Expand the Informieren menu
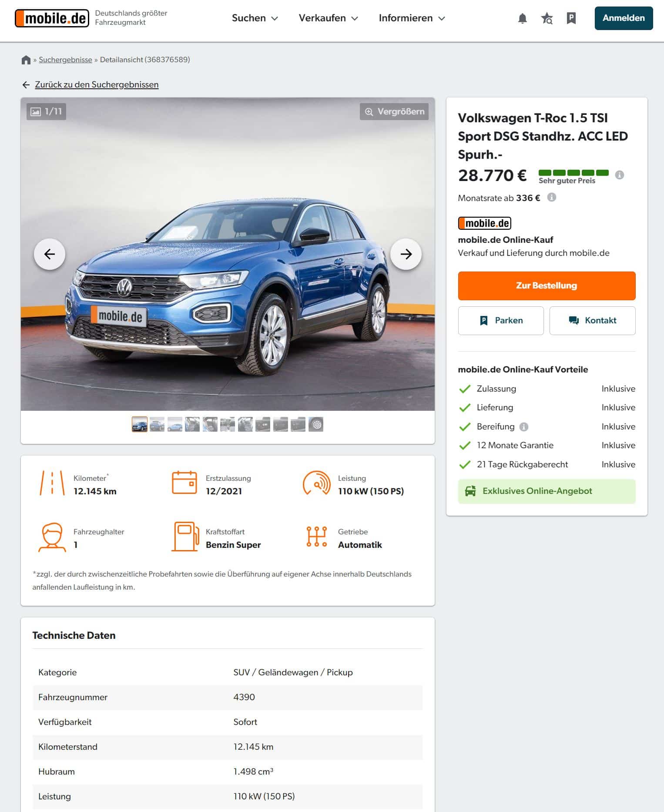The width and height of the screenshot is (664, 812). coord(412,18)
